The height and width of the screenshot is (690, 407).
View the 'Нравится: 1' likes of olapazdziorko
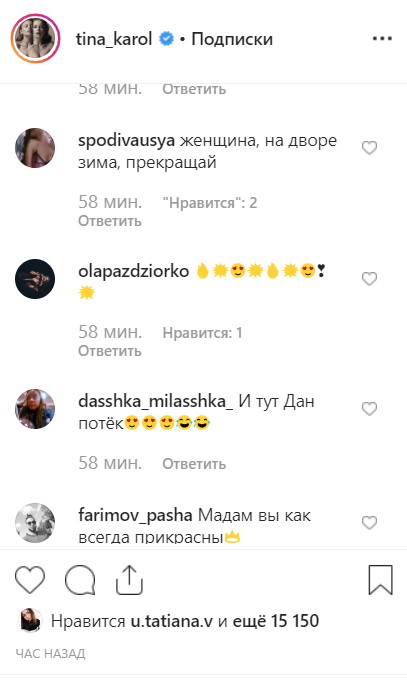coord(202,333)
